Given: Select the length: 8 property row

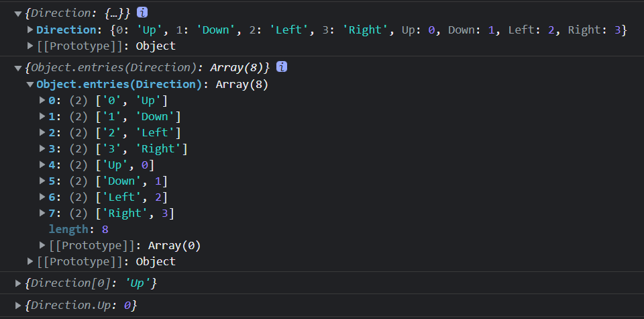Looking at the screenshot, I should (78, 230).
